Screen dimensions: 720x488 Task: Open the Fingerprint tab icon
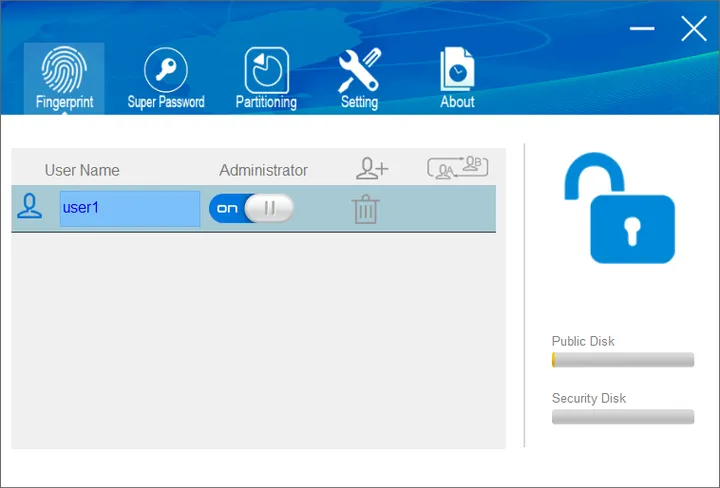(x=64, y=70)
